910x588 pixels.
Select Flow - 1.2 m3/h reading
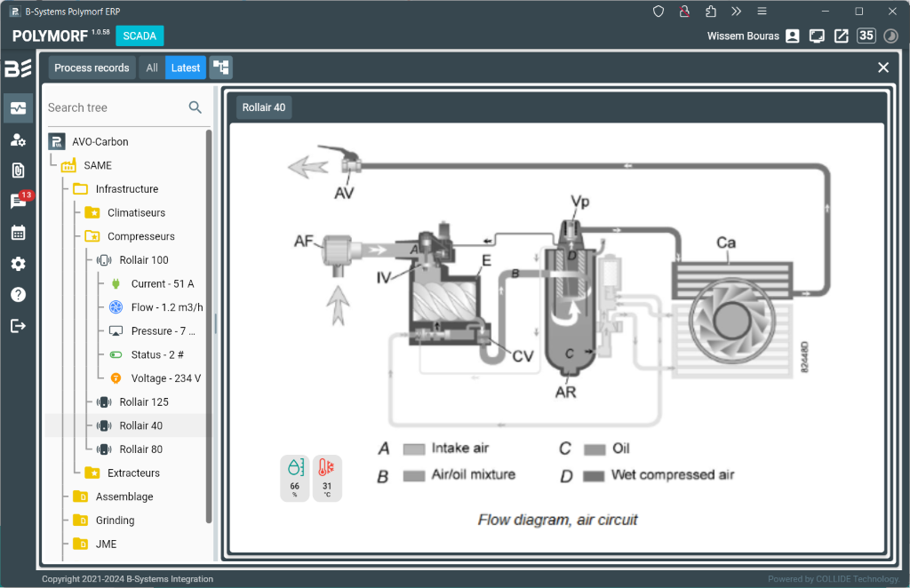167,307
